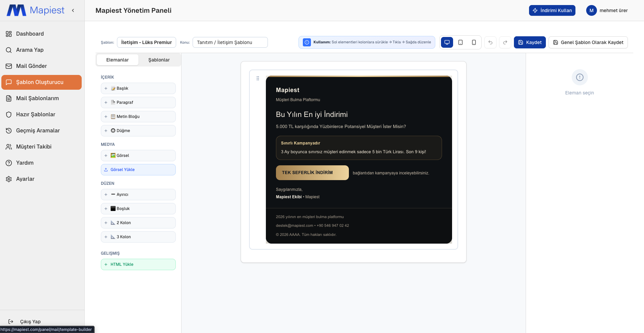Screen dimensions: 644x333
Task: Click the Mapiest logo
Action: 36,10
